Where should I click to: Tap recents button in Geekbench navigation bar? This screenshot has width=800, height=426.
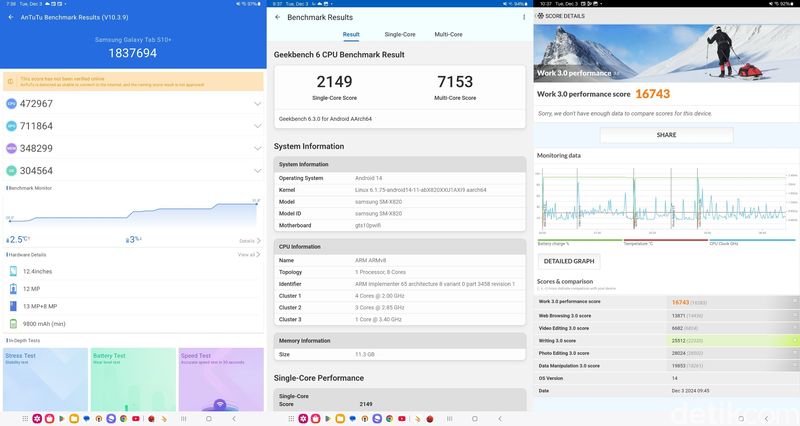449,418
